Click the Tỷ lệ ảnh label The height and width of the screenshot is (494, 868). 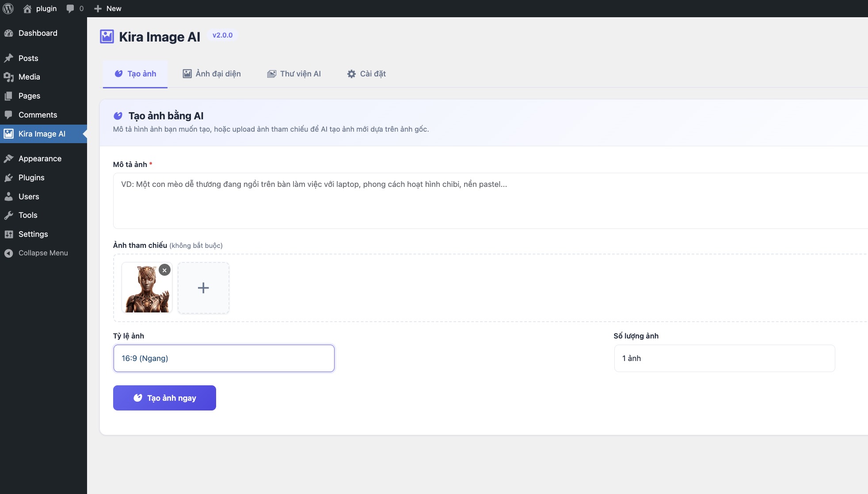tap(129, 336)
